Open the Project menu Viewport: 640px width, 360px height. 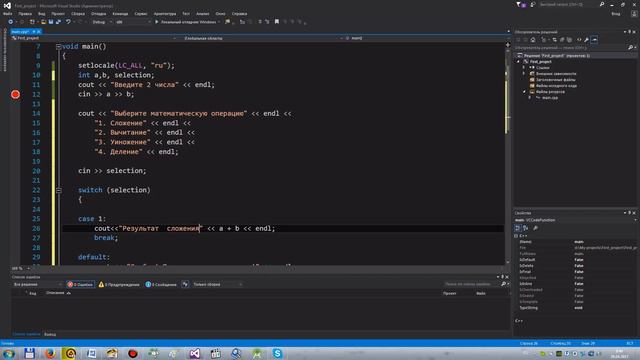[x=58, y=13]
